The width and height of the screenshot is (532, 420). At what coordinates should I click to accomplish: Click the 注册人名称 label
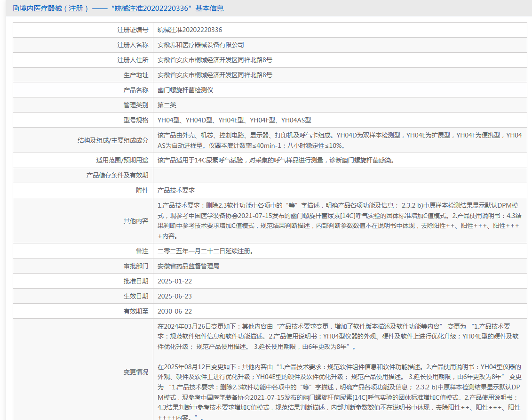click(133, 45)
